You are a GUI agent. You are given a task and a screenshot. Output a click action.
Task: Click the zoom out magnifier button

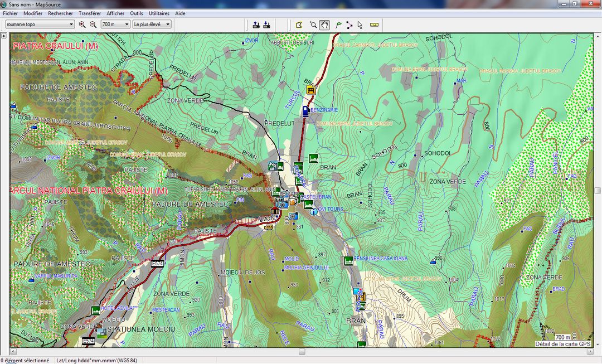[93, 25]
